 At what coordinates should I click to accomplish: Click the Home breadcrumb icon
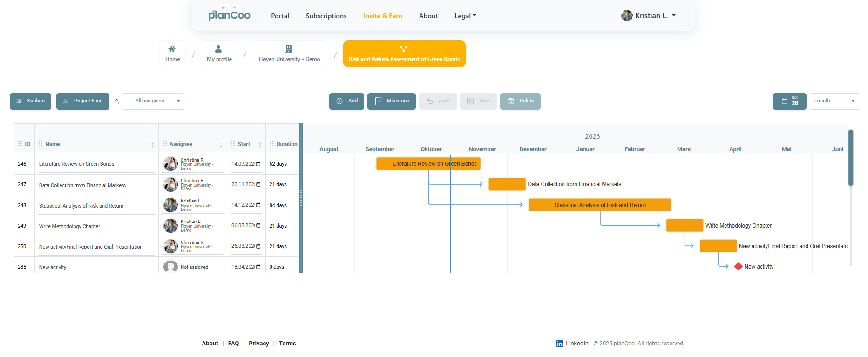[172, 49]
